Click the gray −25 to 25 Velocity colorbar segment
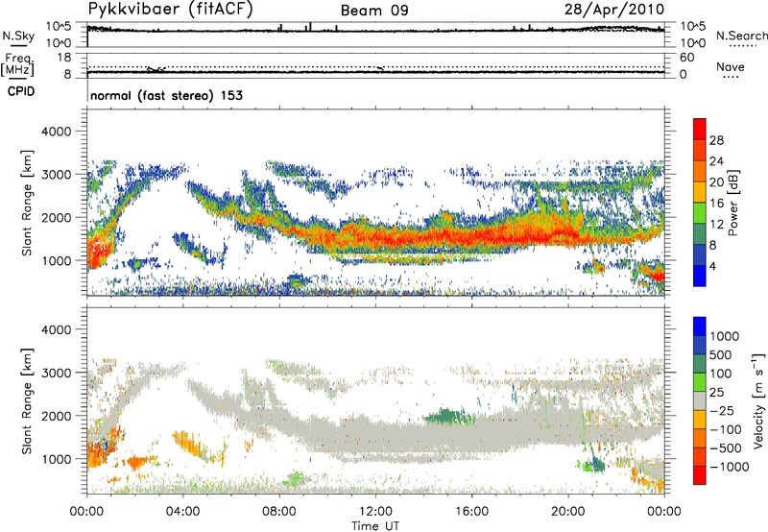This screenshot has width=768, height=532. [700, 401]
